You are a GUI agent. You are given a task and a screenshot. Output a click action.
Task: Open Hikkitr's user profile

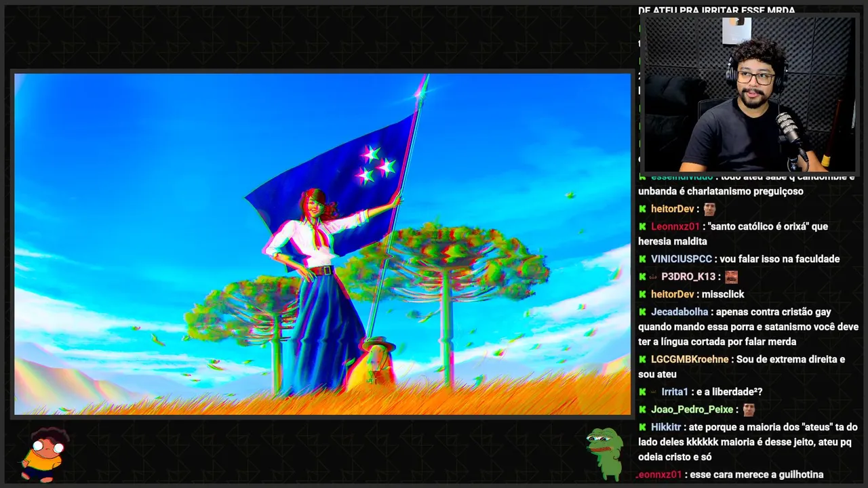[x=666, y=427]
